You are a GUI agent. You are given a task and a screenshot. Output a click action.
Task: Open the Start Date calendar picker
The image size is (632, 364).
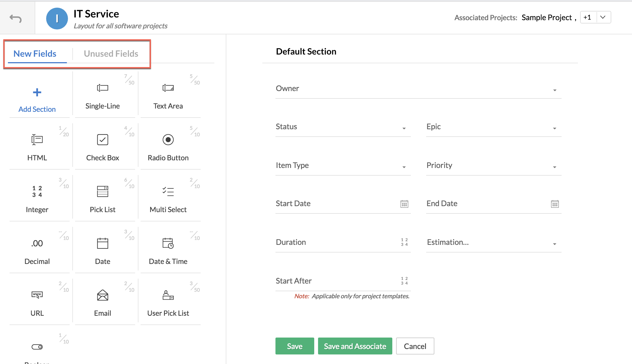pyautogui.click(x=404, y=204)
